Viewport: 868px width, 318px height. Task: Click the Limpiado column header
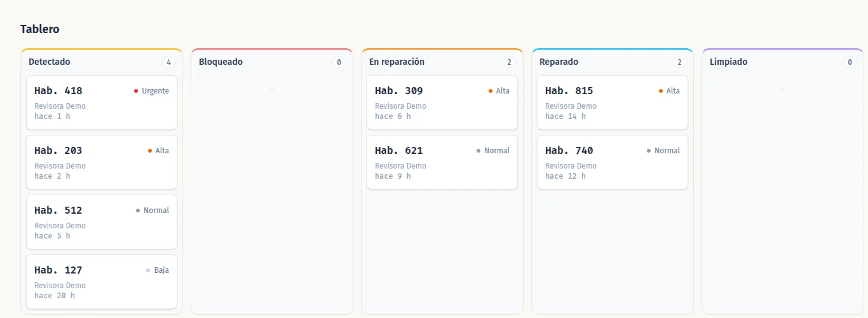click(x=729, y=62)
